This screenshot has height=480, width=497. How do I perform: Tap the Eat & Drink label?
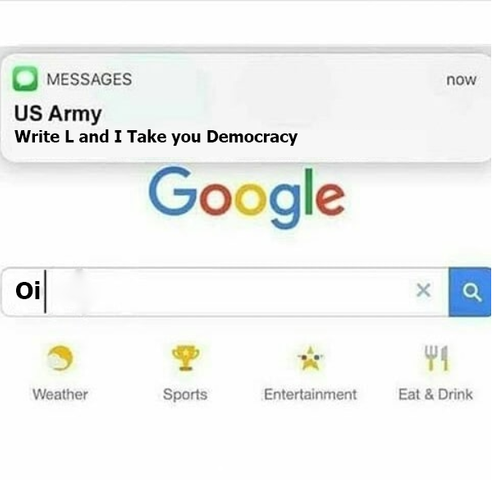[x=436, y=394]
